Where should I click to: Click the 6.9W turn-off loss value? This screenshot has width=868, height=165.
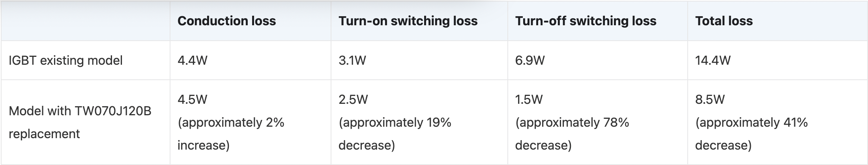529,60
